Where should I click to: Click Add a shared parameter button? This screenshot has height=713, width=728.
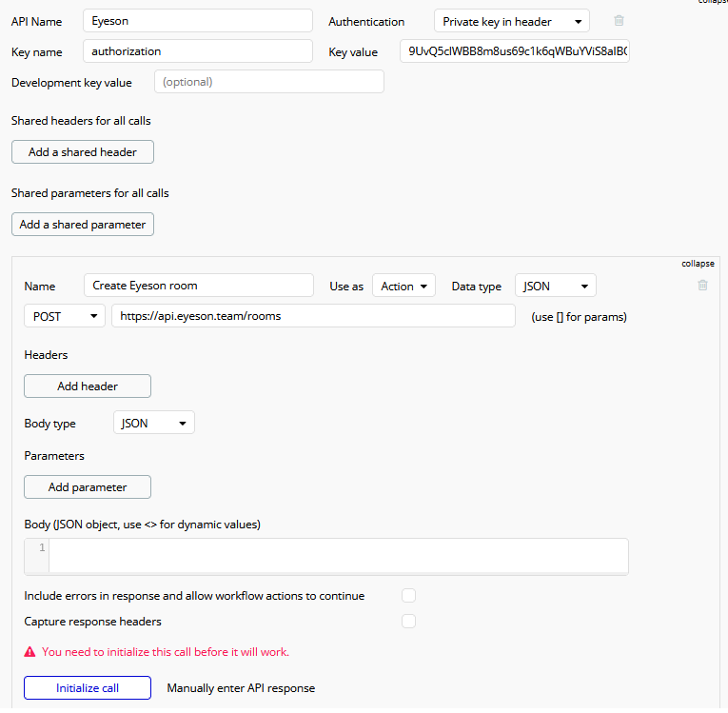(x=83, y=224)
